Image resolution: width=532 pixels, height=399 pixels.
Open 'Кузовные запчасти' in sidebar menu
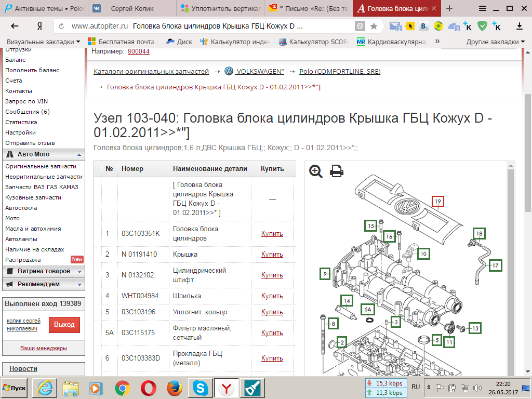(x=33, y=197)
